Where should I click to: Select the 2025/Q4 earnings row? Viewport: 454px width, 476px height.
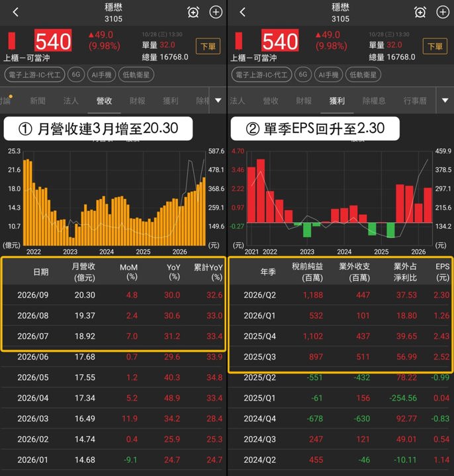(x=341, y=336)
